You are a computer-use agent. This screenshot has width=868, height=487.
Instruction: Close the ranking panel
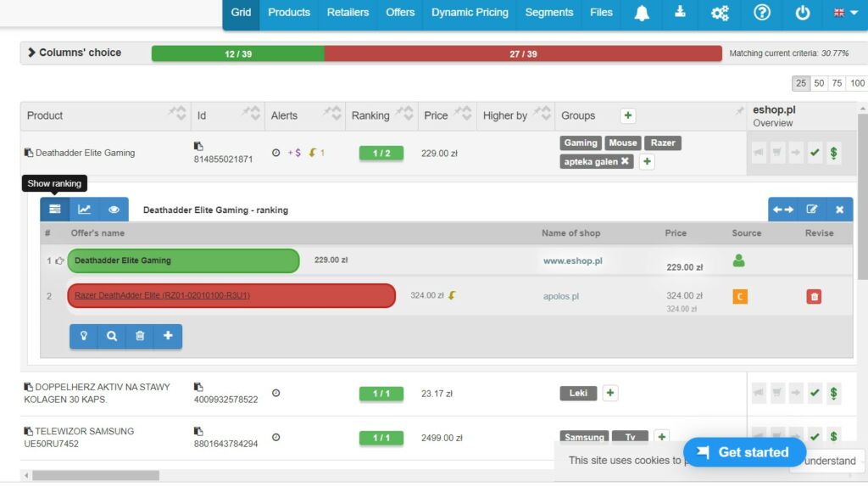[x=840, y=210]
